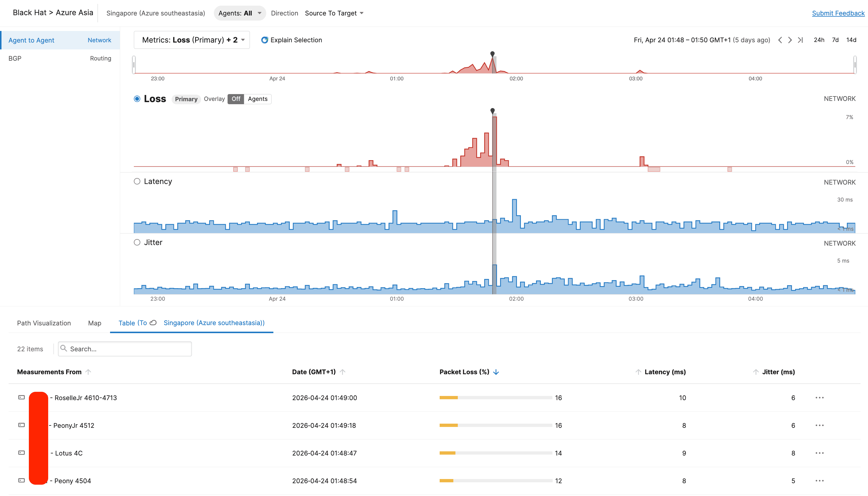Click agent icon on PeonyJr 4512 row
Image resolution: width=868 pixels, height=496 pixels.
(21, 425)
